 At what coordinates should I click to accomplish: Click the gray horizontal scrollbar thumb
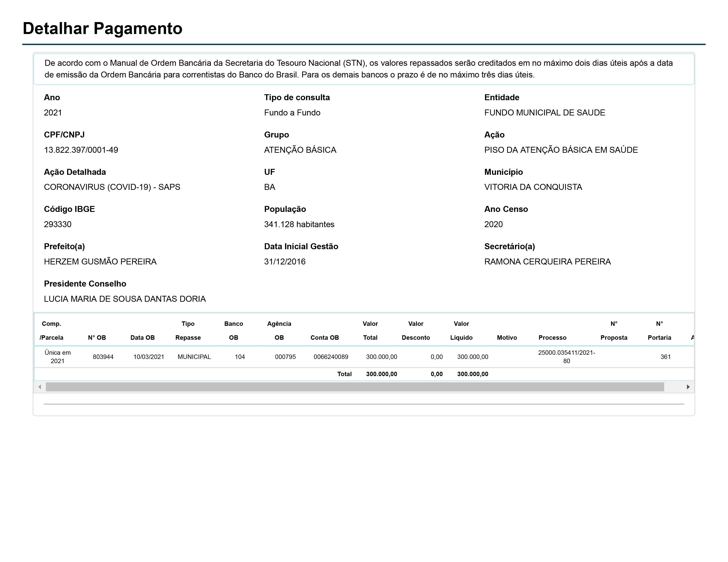click(x=355, y=387)
